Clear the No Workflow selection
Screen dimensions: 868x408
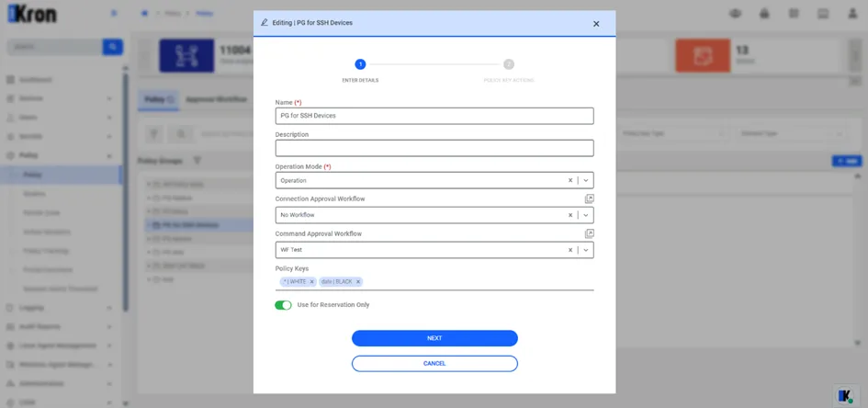pyautogui.click(x=570, y=215)
